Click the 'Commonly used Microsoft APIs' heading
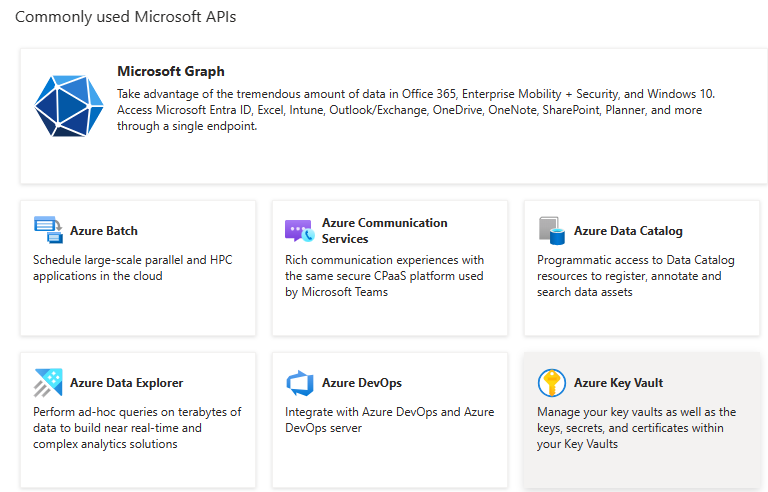This screenshot has width=768, height=492. (x=125, y=17)
